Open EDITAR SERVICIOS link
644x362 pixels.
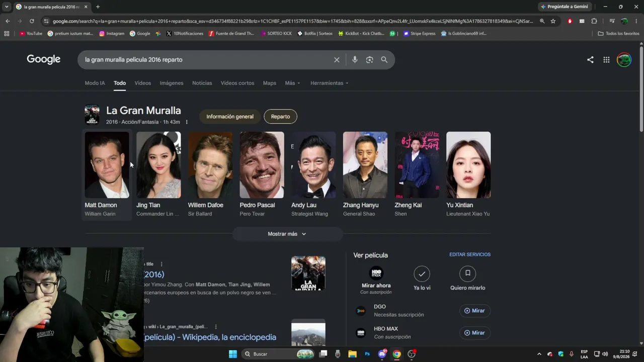pyautogui.click(x=470, y=254)
